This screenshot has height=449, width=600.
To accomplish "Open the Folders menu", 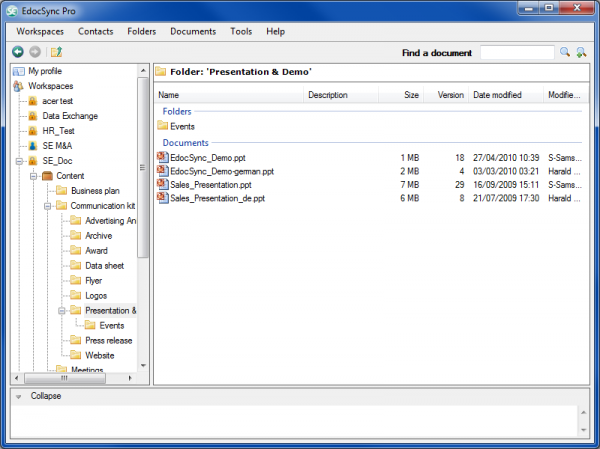I will click(x=142, y=31).
